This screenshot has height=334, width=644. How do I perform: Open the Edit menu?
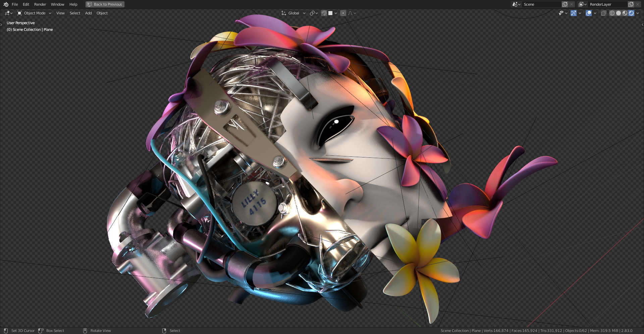[x=26, y=4]
